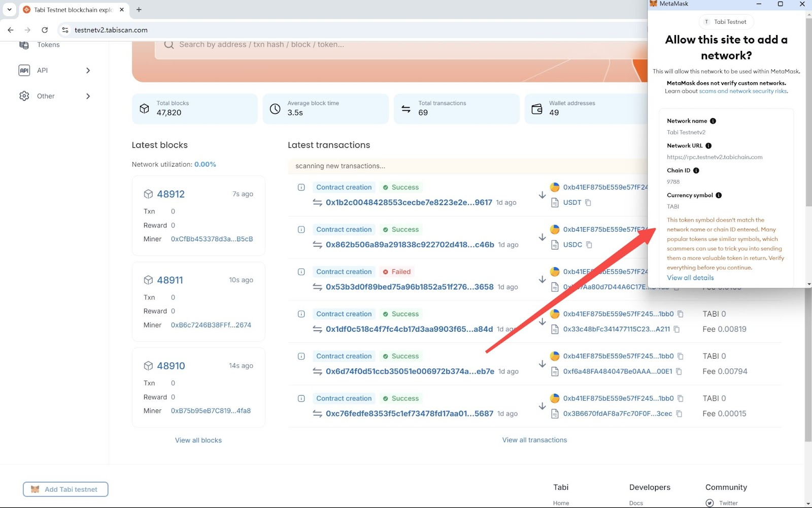Open the Tokens sidebar item

coord(48,45)
